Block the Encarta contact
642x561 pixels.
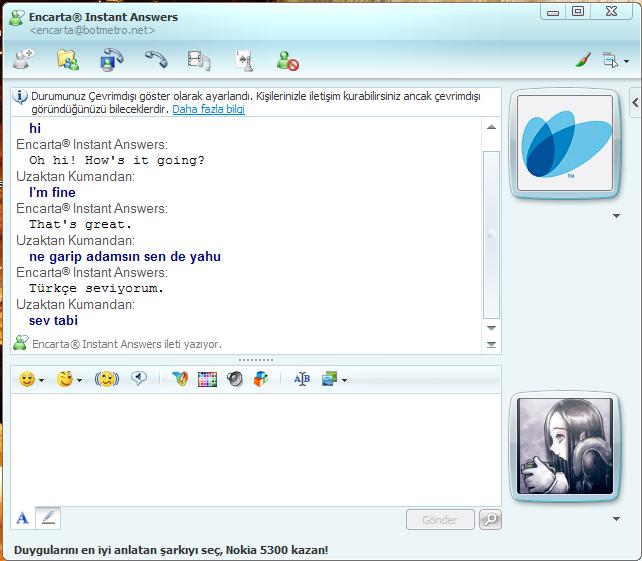(287, 61)
